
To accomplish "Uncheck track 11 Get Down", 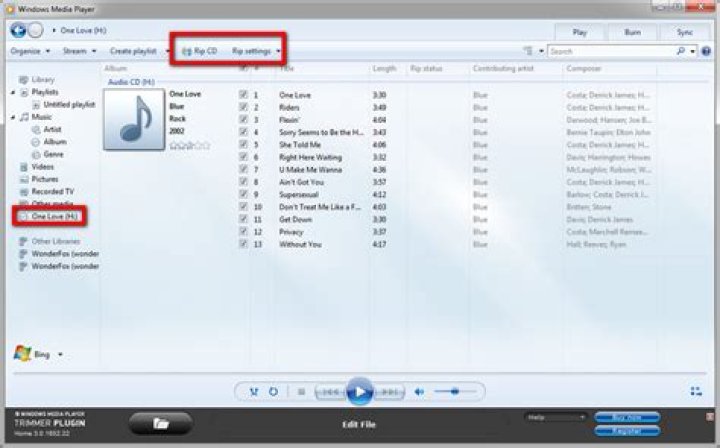I will (243, 219).
